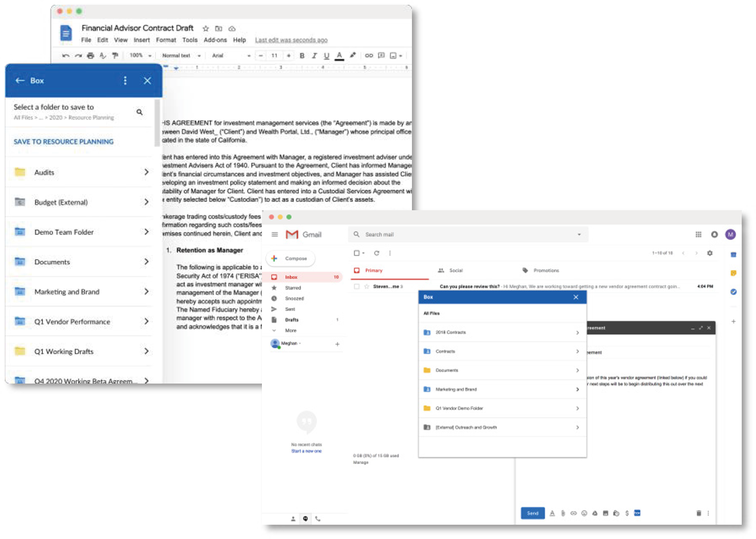Star the email from Steven
Screen dimensions: 756x539
[367, 286]
